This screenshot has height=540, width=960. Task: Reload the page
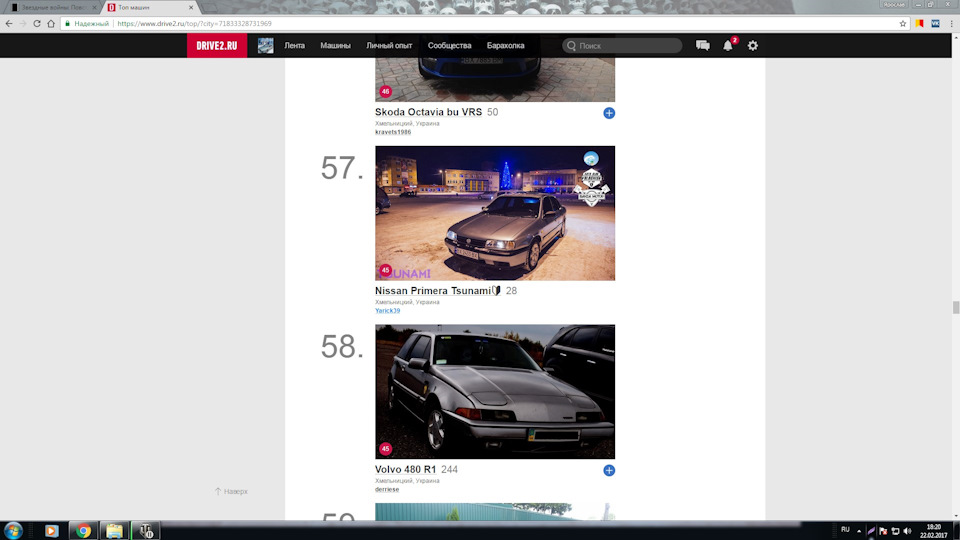click(x=37, y=23)
